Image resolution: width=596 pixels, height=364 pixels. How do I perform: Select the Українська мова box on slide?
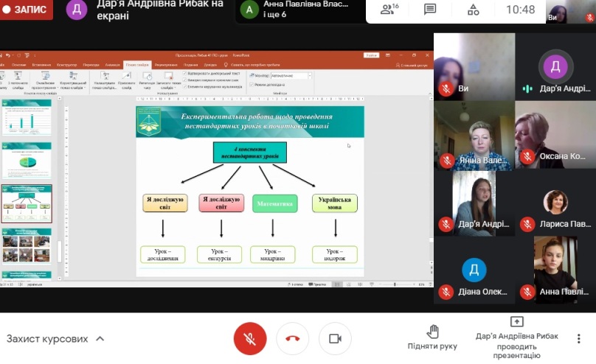pyautogui.click(x=334, y=203)
